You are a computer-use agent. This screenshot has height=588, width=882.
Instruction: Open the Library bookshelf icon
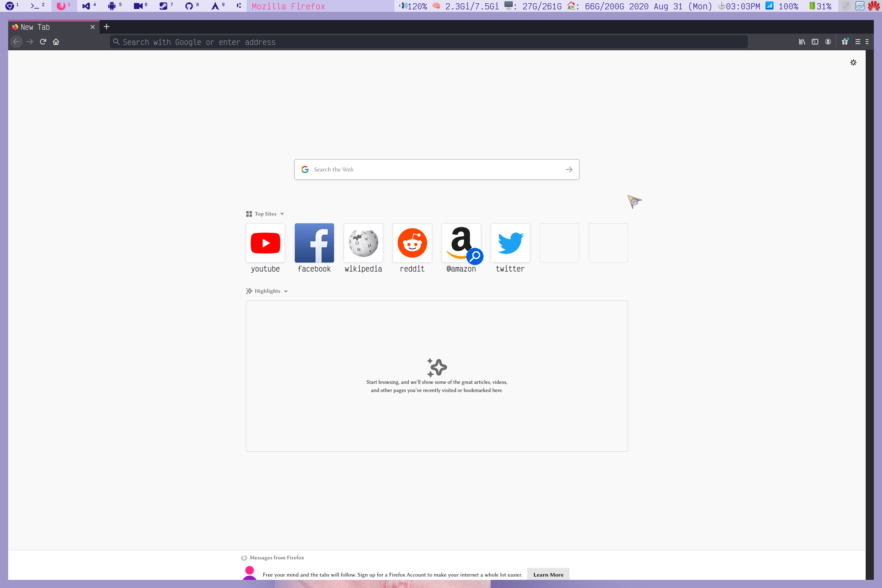pos(802,42)
